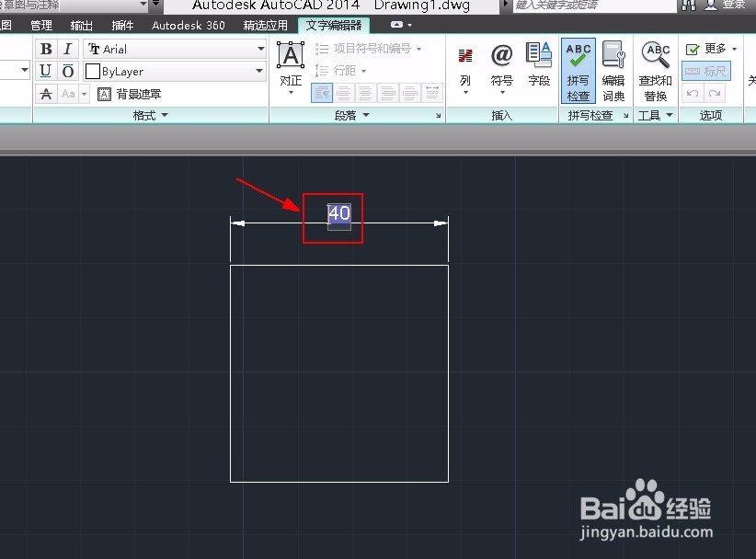
Task: Open 项目符号和编号 bullets dropdown
Action: click(369, 49)
